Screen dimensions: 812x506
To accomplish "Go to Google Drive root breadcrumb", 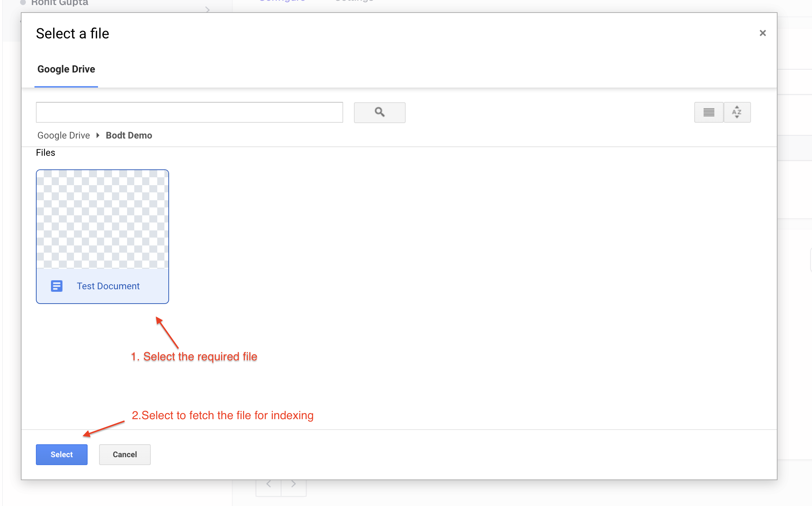I will [x=64, y=135].
